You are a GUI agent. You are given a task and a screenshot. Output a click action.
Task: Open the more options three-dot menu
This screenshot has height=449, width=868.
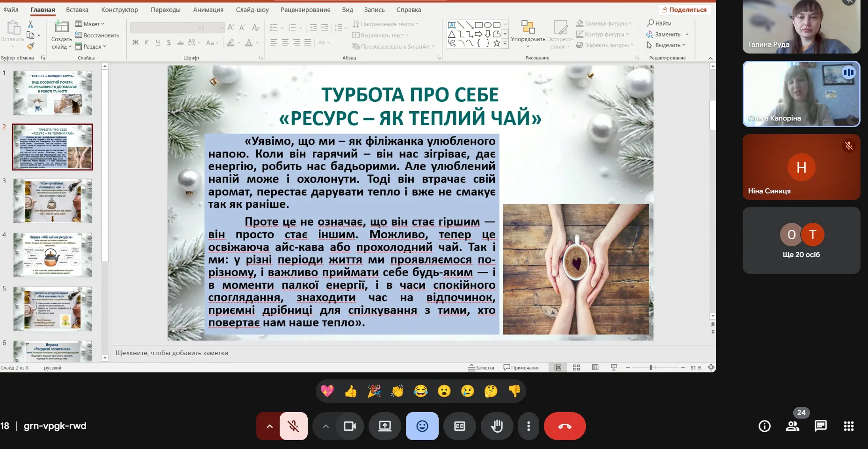pyautogui.click(x=528, y=426)
